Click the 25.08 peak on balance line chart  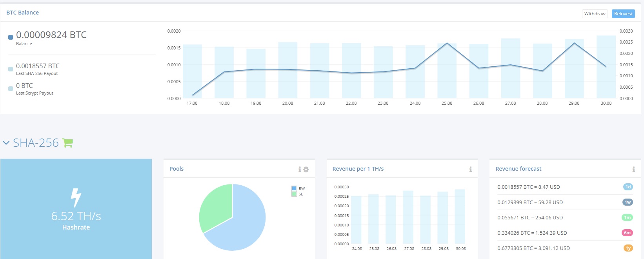point(447,43)
